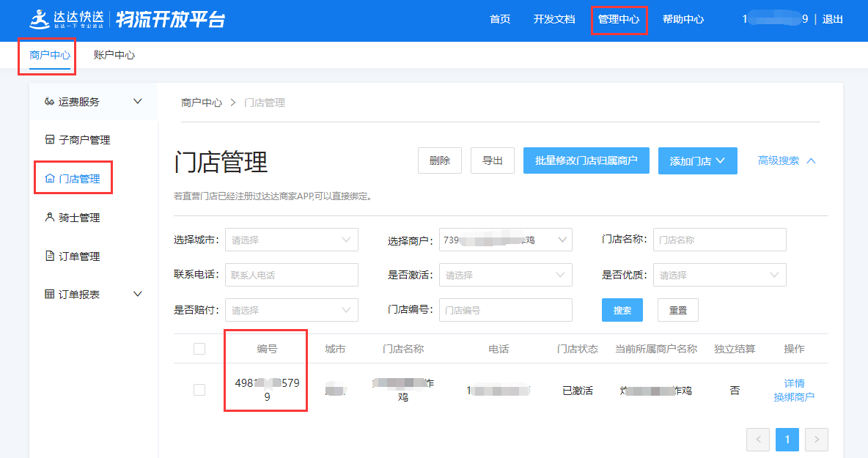868x458 pixels.
Task: Click the 当前所属商户名称 column header
Action: coord(656,349)
